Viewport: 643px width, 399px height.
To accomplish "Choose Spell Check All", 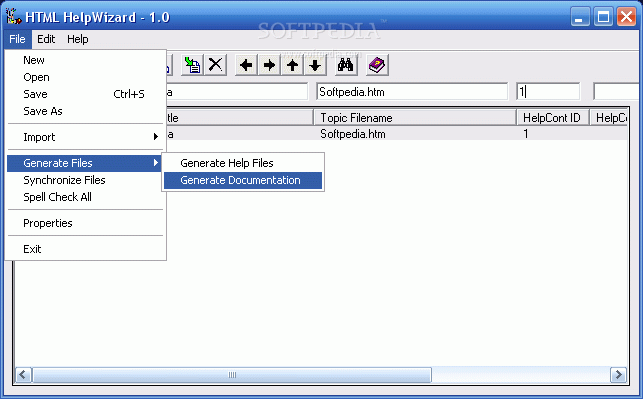I will pos(85,197).
